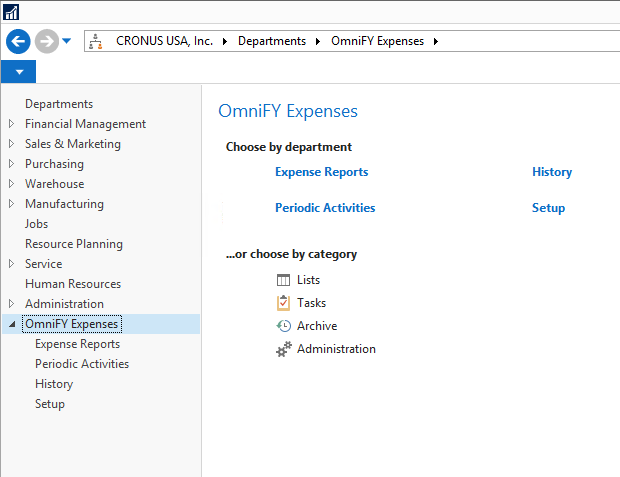Click the Expense Reports department link
Screen dimensions: 620x477
[x=321, y=172]
